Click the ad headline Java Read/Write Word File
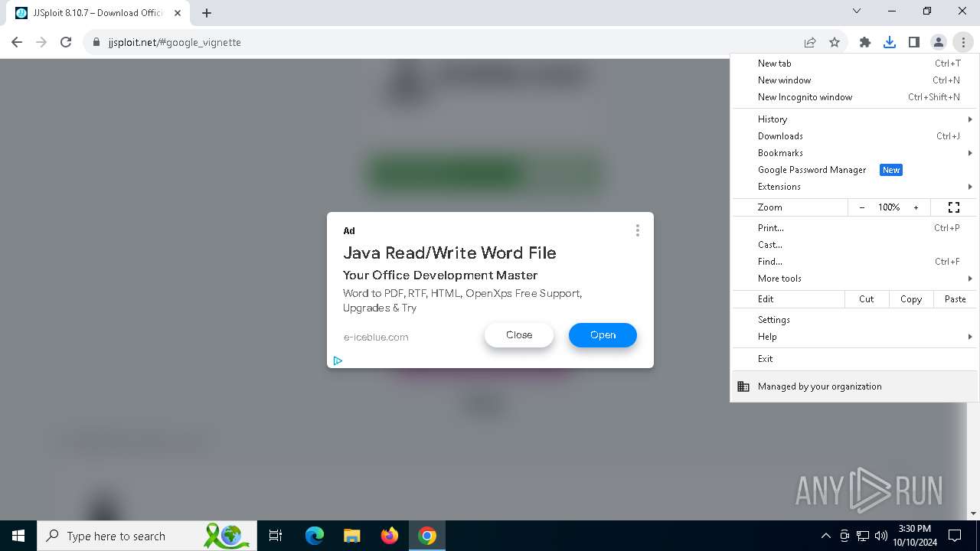 [x=449, y=253]
